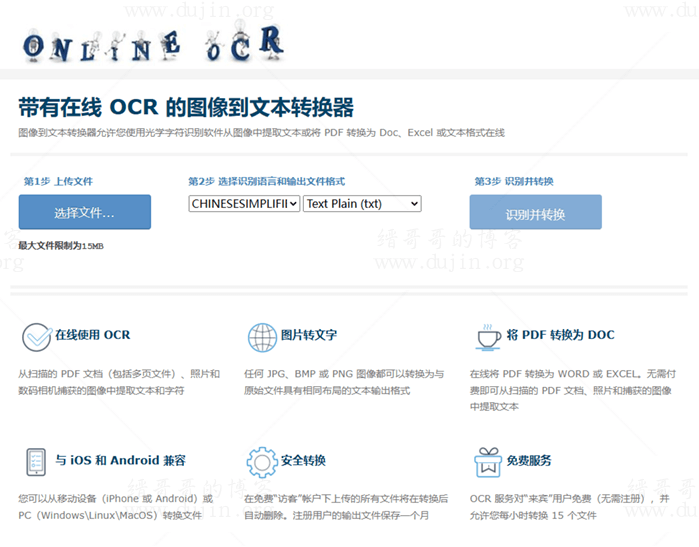The image size is (699, 547).
Task: Click the description beginning 任何 JPG、BMP 或 PNG
Action: (x=344, y=382)
